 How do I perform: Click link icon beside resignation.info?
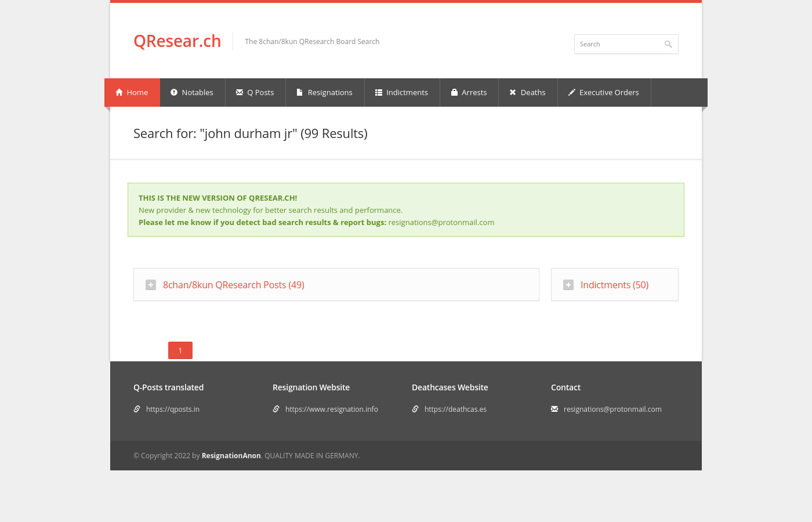click(x=276, y=409)
